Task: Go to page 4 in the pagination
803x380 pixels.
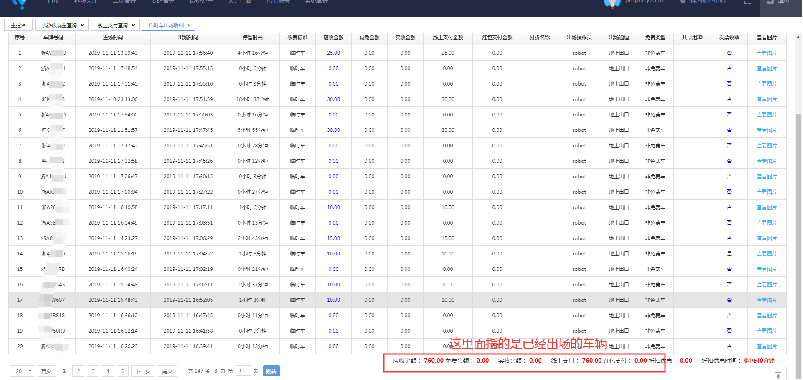Action: point(108,371)
